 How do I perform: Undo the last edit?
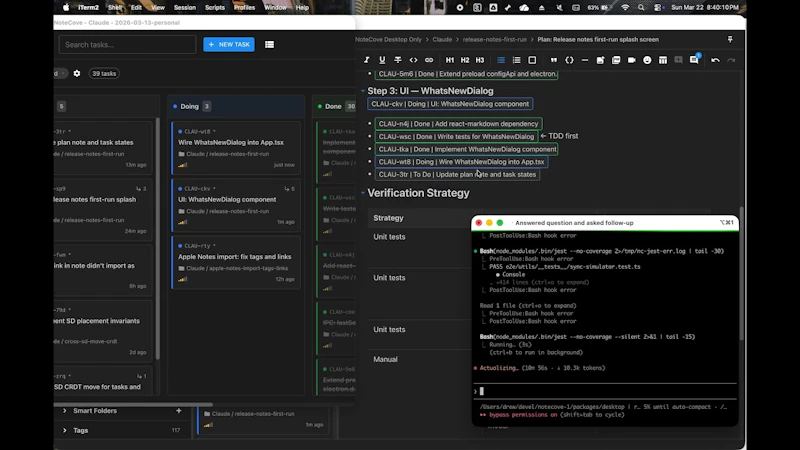[x=715, y=60]
